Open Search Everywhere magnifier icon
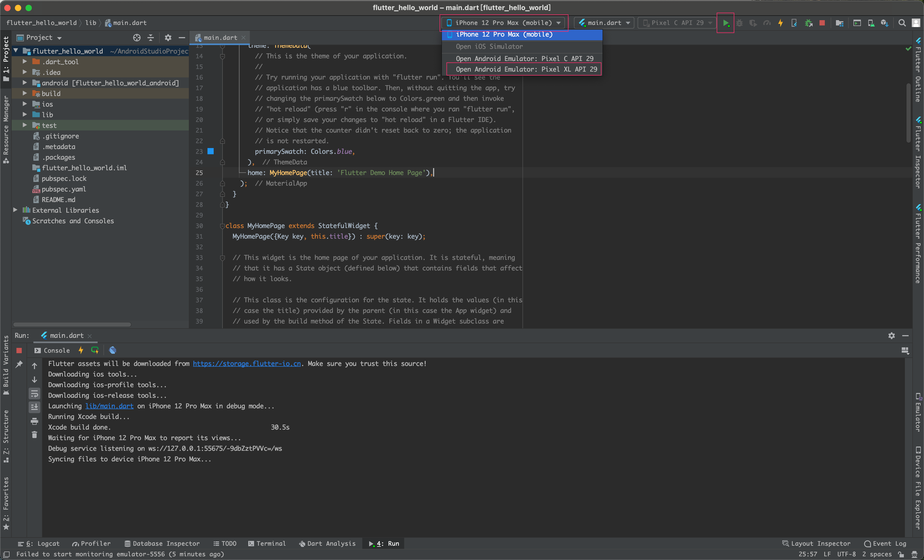The height and width of the screenshot is (560, 924). pos(902,23)
